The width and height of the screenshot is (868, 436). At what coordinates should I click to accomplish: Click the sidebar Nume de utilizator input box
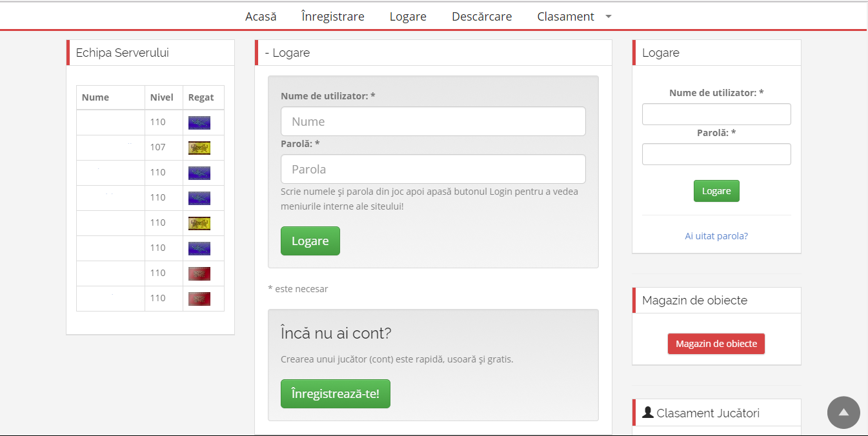click(x=716, y=114)
